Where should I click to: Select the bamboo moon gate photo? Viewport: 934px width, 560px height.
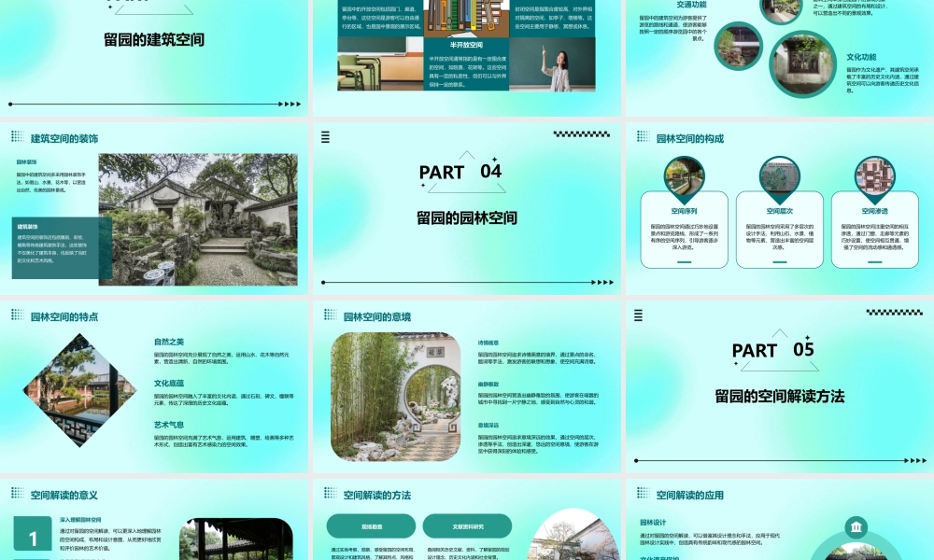(x=395, y=397)
